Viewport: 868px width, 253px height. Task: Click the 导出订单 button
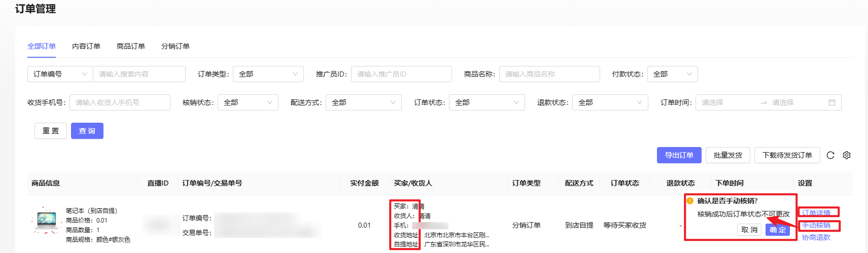pos(679,155)
